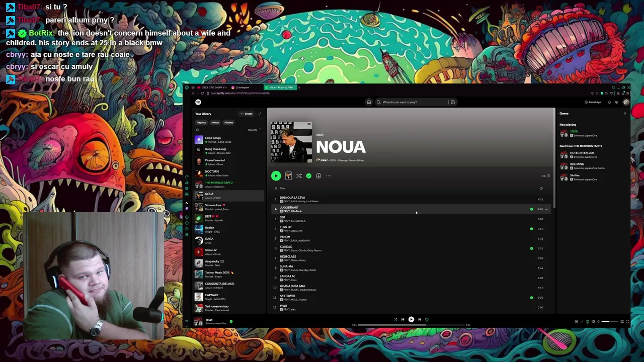Click the Create button in library
The width and height of the screenshot is (644, 362).
247,114
